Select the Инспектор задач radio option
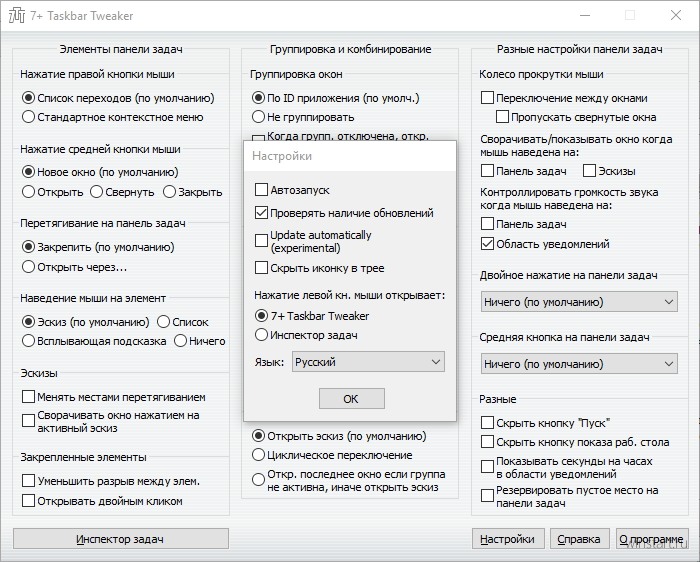 pyautogui.click(x=261, y=335)
